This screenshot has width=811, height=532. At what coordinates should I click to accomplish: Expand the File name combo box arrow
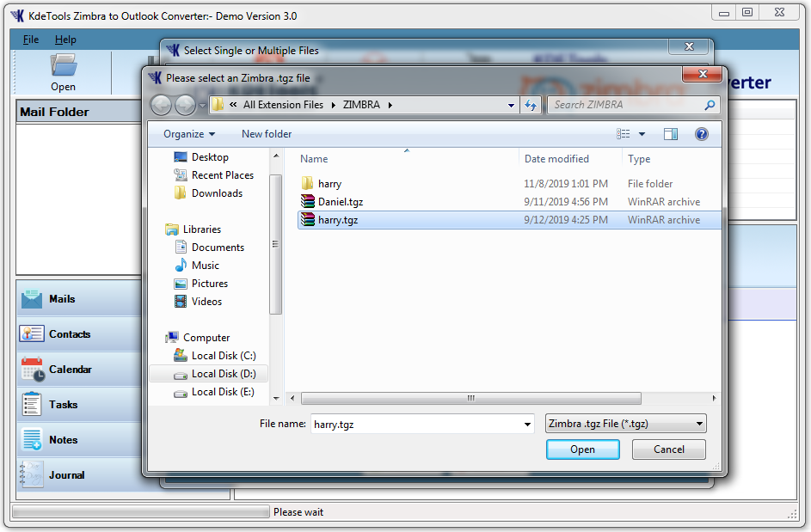tap(527, 425)
